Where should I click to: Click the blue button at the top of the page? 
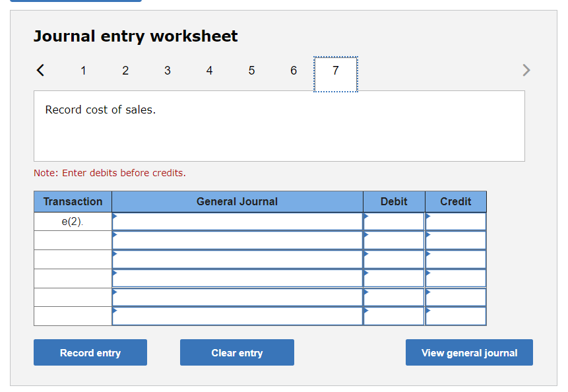(x=75, y=2)
